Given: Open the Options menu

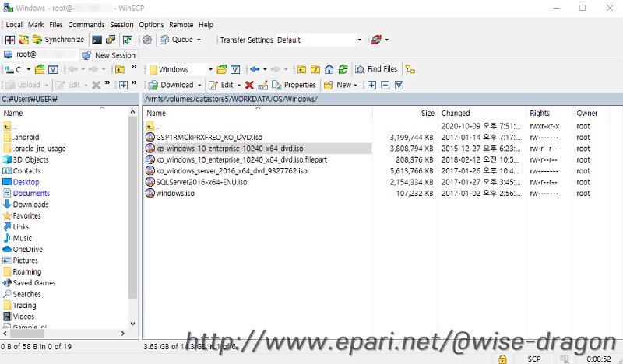Looking at the screenshot, I should (151, 25).
